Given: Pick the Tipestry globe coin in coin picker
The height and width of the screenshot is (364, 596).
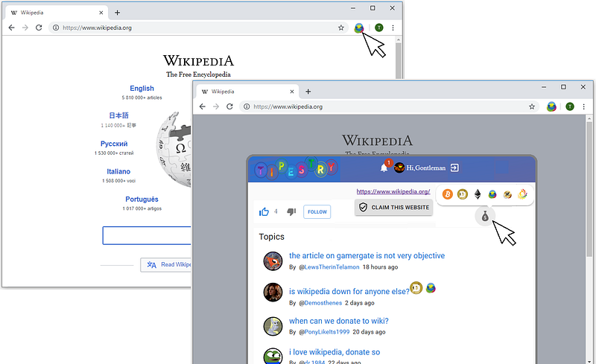Looking at the screenshot, I should pyautogui.click(x=492, y=194).
